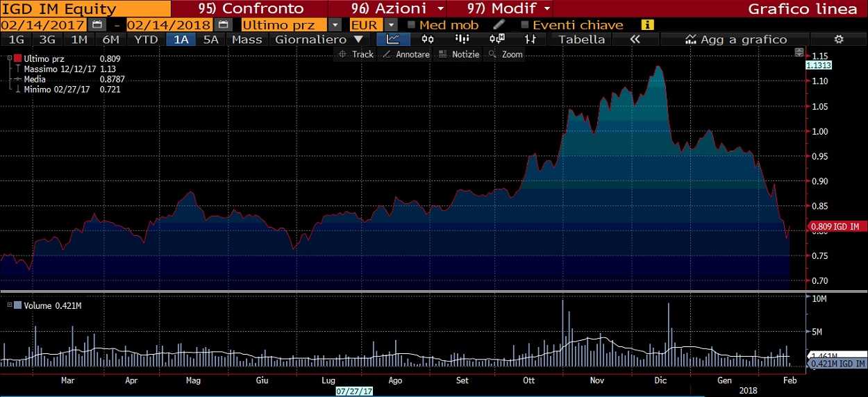Click the pencil edit icon near Med mob

tap(499, 24)
